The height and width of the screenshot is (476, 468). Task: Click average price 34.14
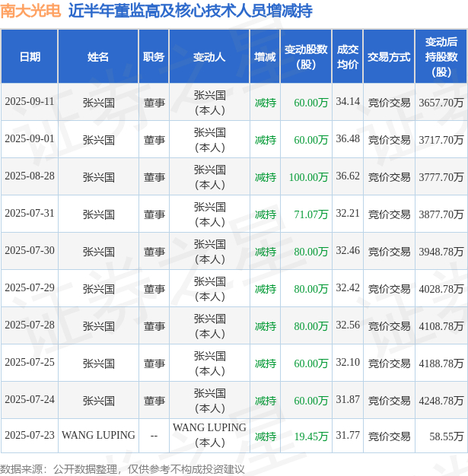[x=348, y=101]
